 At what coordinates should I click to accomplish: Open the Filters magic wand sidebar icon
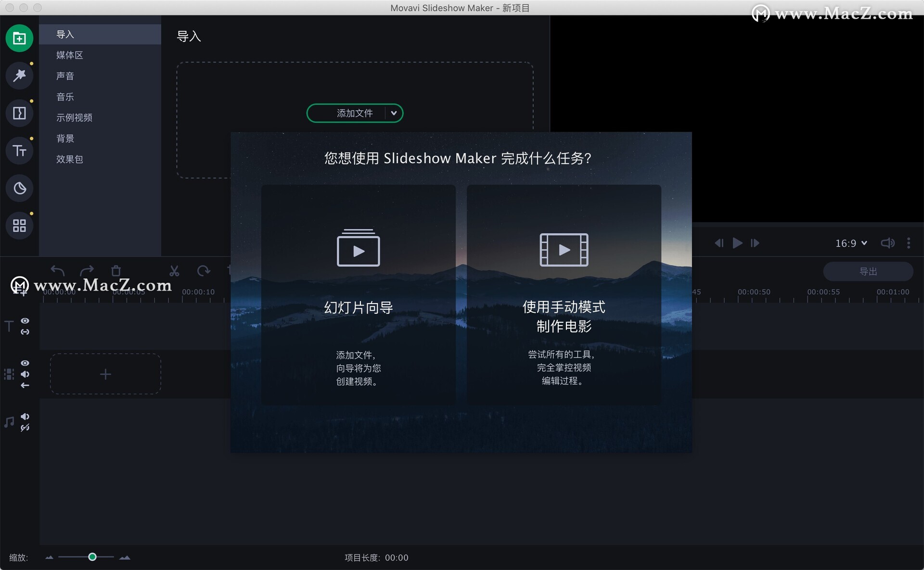(x=19, y=76)
